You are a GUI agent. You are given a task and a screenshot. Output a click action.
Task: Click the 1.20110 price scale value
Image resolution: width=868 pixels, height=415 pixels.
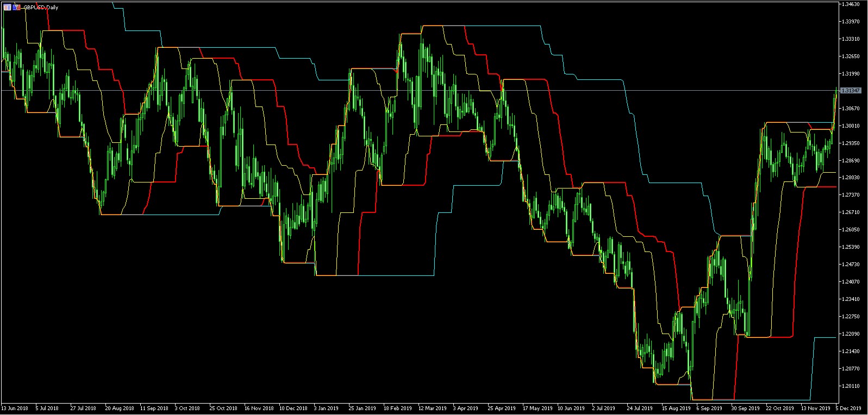click(851, 386)
